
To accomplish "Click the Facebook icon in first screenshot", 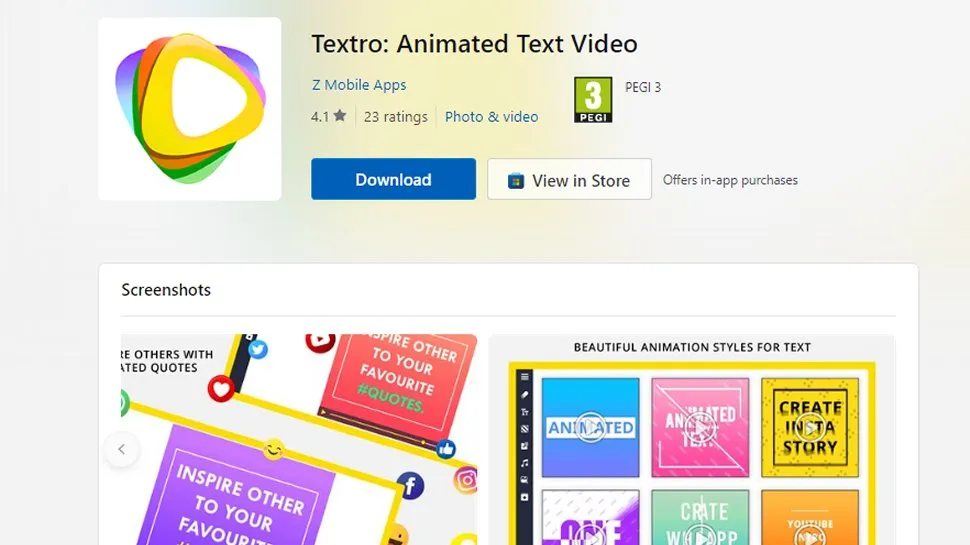I will 410,486.
